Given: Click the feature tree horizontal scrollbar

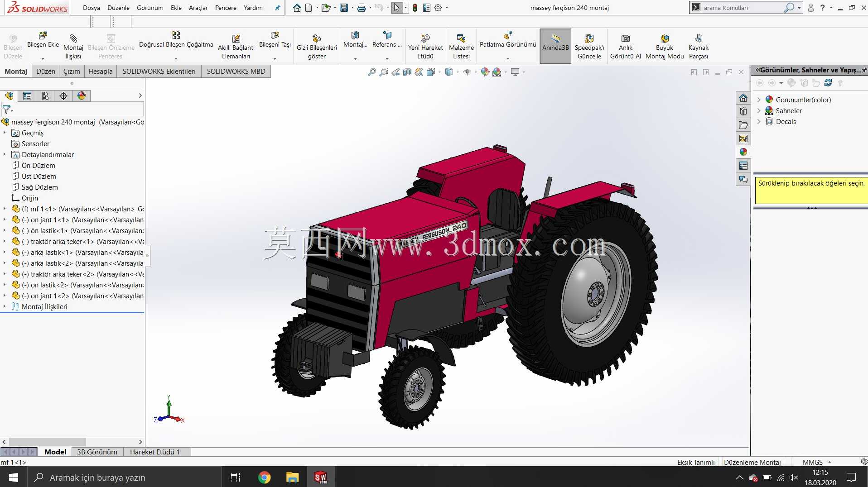Looking at the screenshot, I should click(48, 442).
